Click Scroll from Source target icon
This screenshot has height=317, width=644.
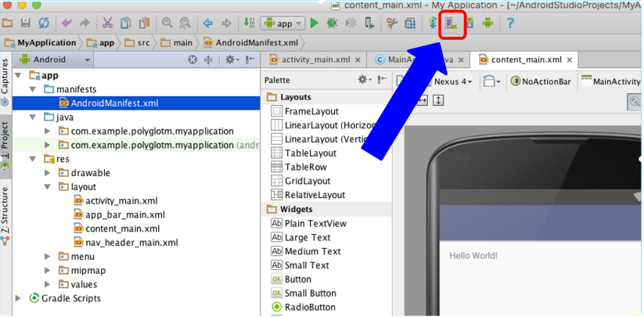(x=192, y=60)
